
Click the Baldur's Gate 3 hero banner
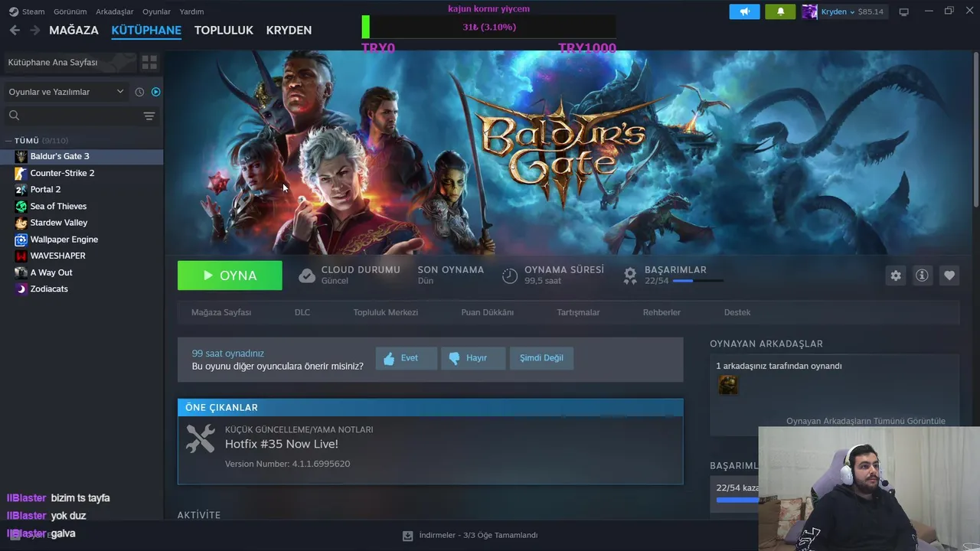coord(568,153)
